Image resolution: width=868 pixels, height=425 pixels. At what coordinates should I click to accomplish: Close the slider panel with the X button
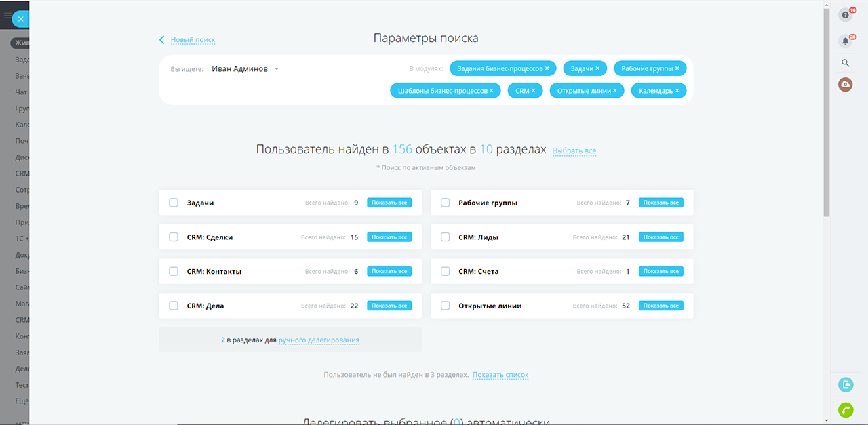click(20, 19)
